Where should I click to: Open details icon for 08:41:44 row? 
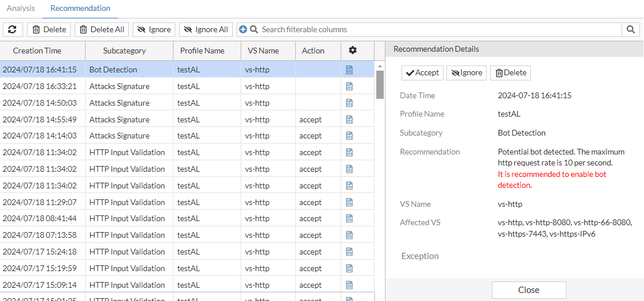[349, 218]
